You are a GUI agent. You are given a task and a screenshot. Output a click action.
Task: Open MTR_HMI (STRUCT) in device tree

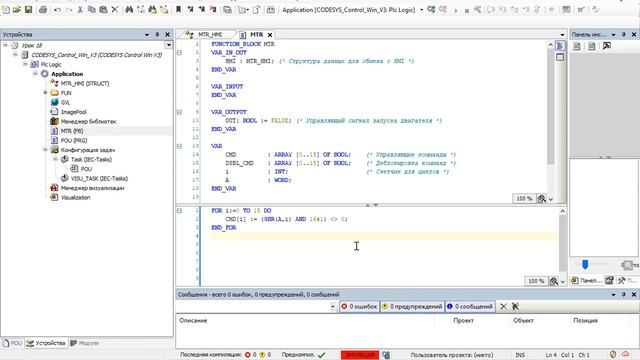coord(85,83)
